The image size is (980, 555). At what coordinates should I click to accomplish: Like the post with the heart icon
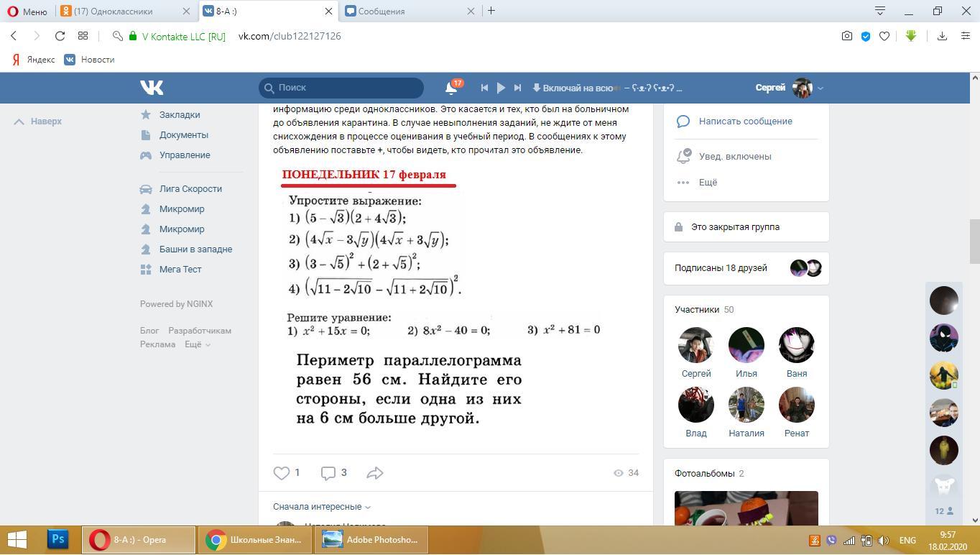point(282,473)
